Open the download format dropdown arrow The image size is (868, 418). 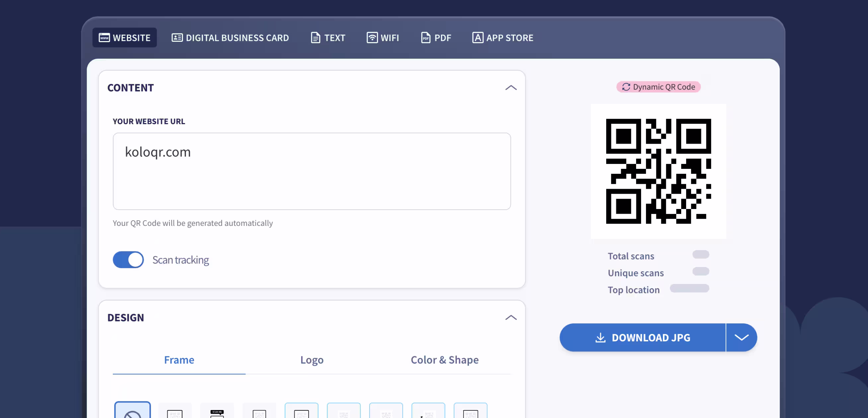pos(741,337)
